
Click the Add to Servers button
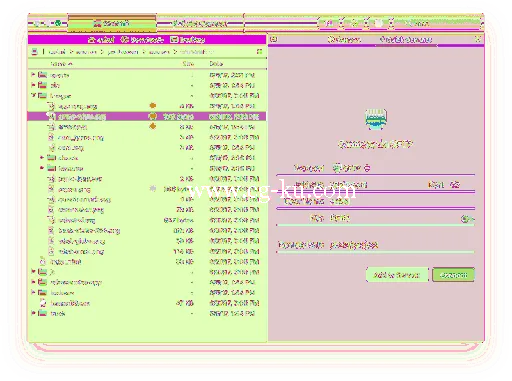click(x=397, y=275)
